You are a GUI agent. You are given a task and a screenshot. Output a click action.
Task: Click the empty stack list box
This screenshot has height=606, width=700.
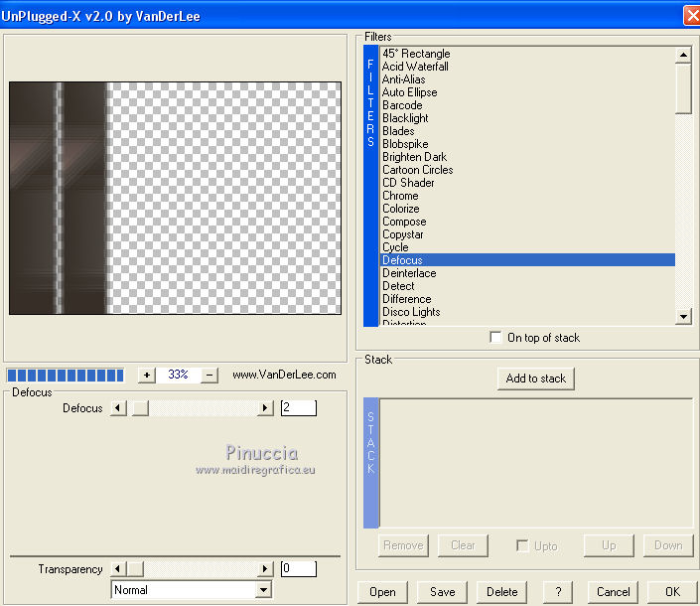[536, 463]
